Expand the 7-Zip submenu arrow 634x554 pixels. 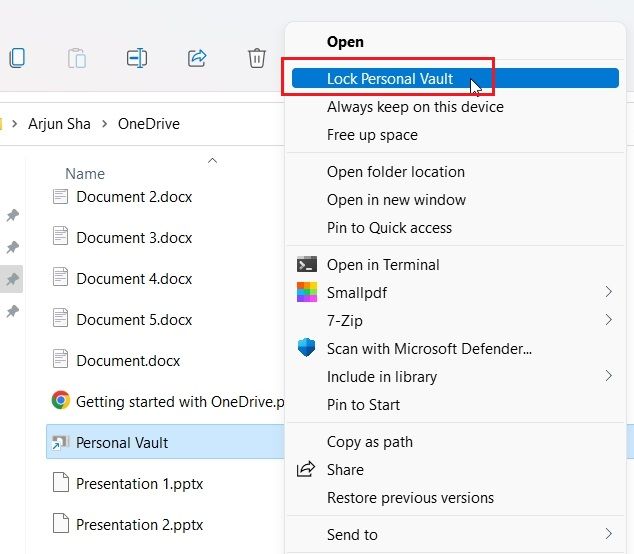coord(609,320)
